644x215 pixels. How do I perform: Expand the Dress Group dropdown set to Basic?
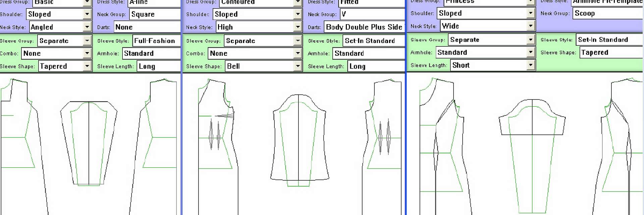[x=87, y=3]
